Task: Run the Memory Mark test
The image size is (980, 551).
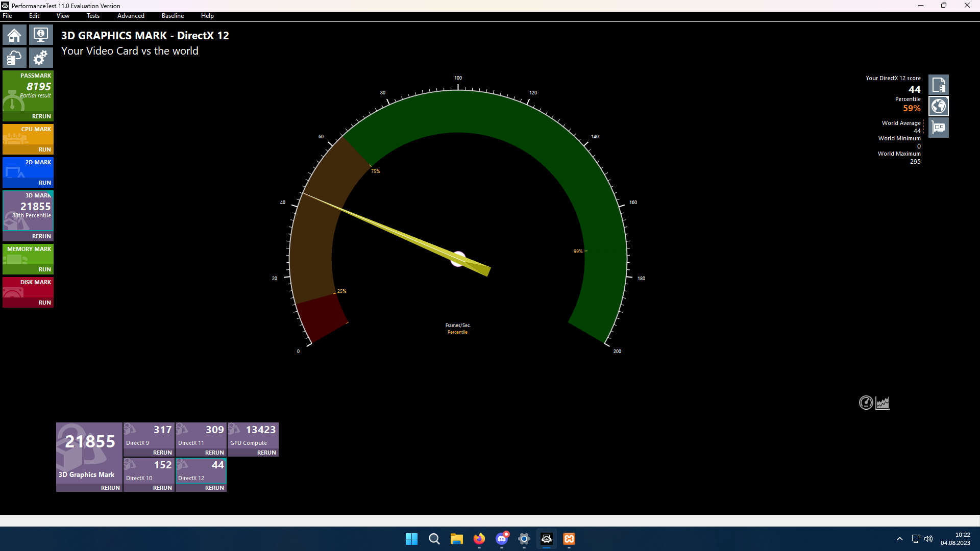Action: (45, 269)
